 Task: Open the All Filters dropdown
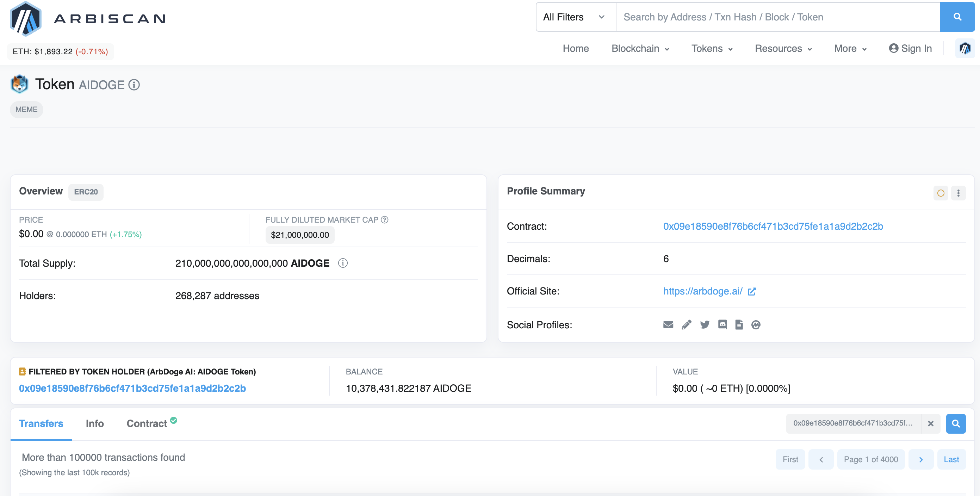click(x=576, y=17)
